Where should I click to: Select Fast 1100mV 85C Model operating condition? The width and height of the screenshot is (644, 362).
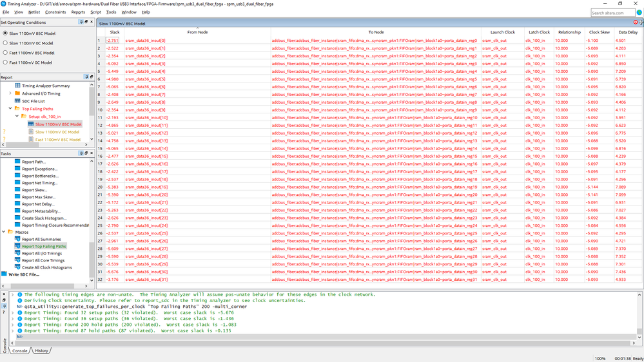pos(5,53)
